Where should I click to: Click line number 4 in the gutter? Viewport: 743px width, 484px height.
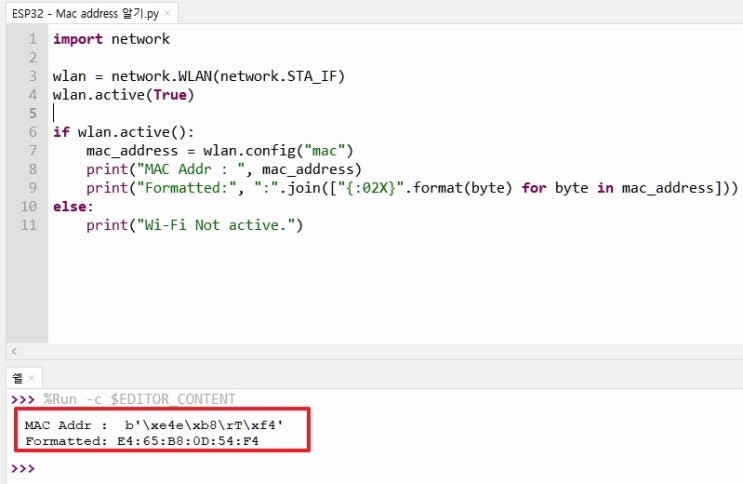tap(32, 95)
